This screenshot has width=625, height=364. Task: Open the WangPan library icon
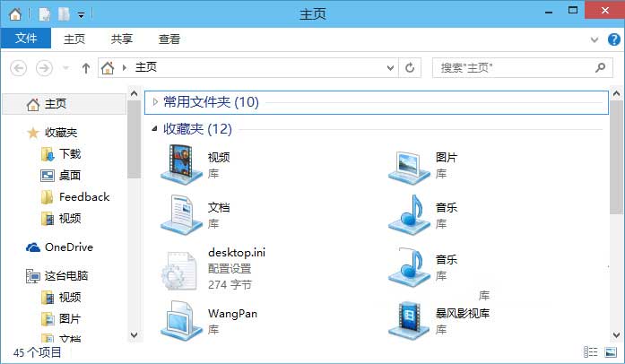tap(180, 320)
